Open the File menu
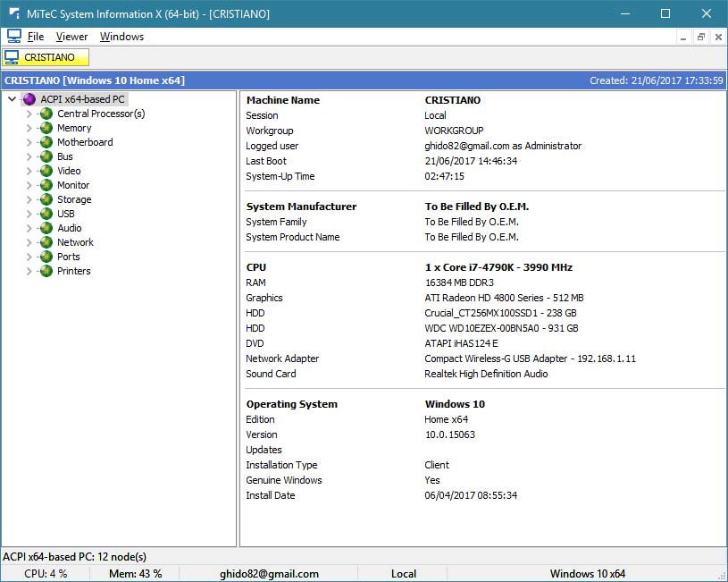 pos(35,37)
